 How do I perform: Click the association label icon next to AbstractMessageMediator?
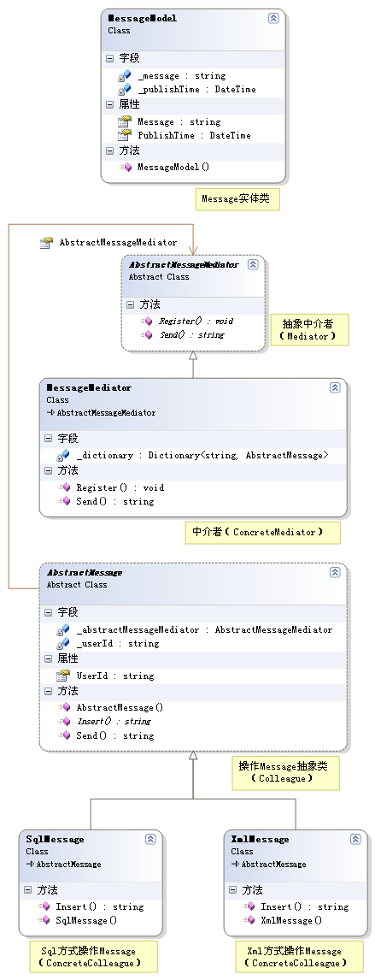[46, 243]
